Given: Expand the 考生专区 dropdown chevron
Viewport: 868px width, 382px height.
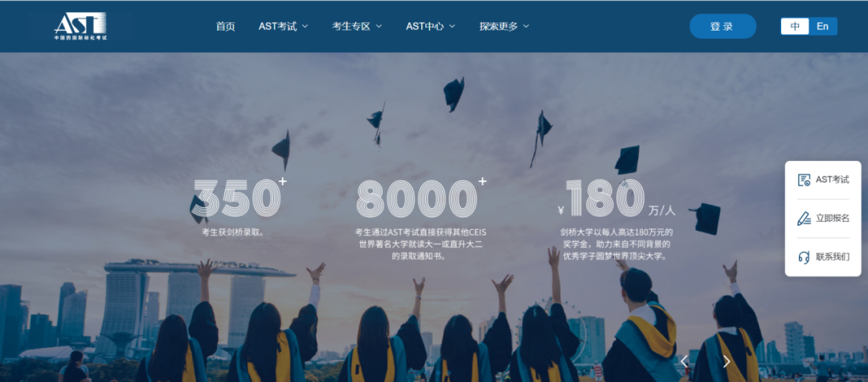Looking at the screenshot, I should 379,26.
